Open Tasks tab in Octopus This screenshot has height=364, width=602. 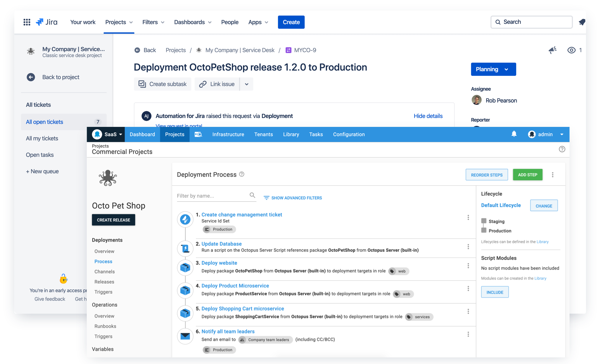coord(316,134)
